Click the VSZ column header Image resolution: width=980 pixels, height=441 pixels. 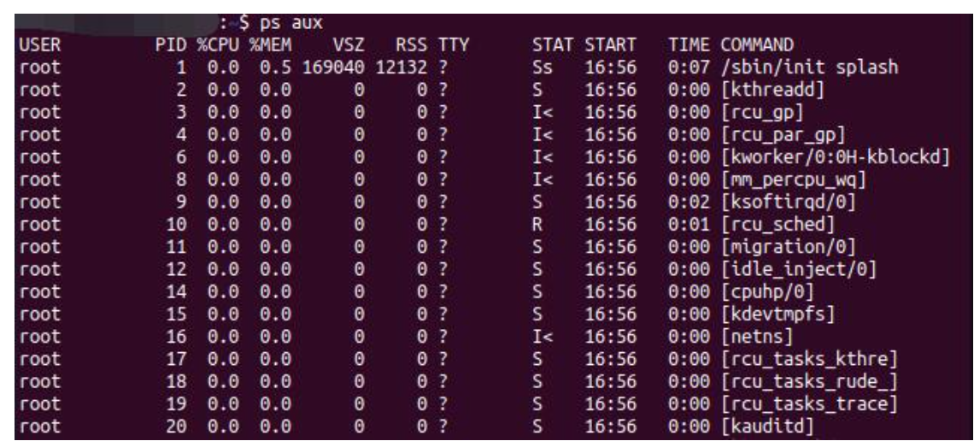(351, 44)
